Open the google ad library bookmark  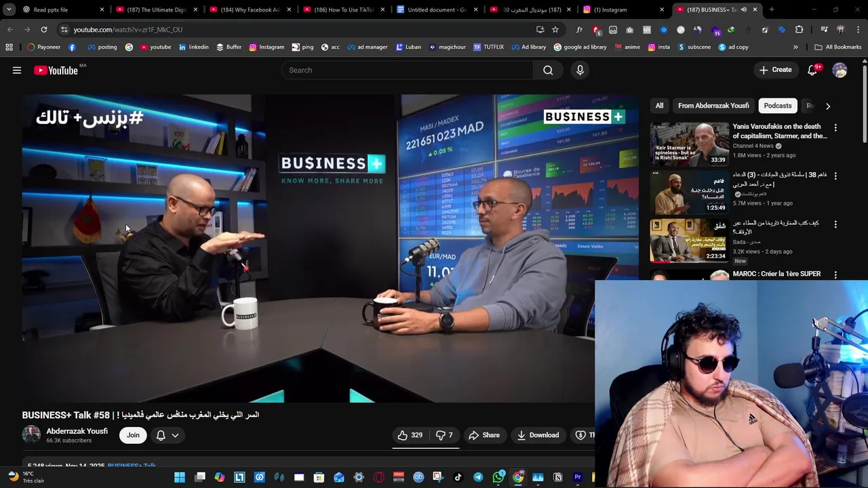580,47
